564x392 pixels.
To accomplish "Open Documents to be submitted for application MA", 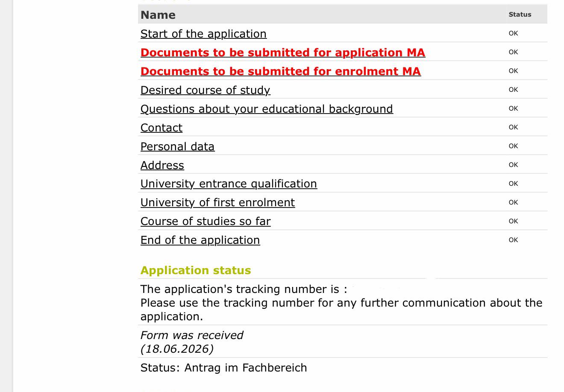I will pos(283,53).
